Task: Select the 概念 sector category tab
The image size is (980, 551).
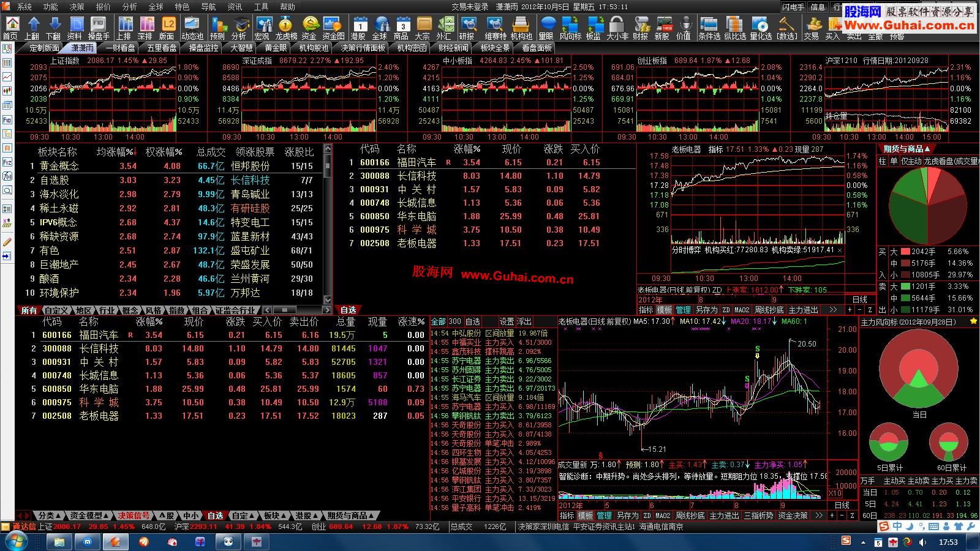Action: [130, 310]
